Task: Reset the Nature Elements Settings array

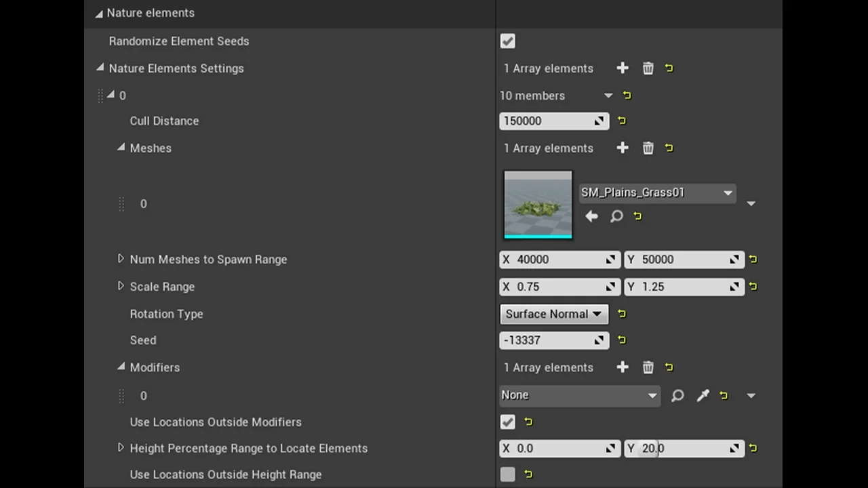Action: (x=669, y=68)
